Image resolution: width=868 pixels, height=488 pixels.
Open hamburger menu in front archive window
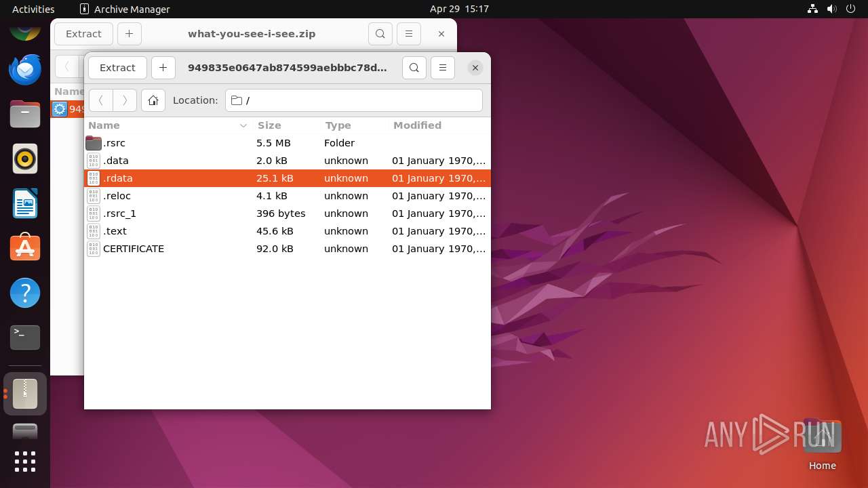pyautogui.click(x=443, y=68)
